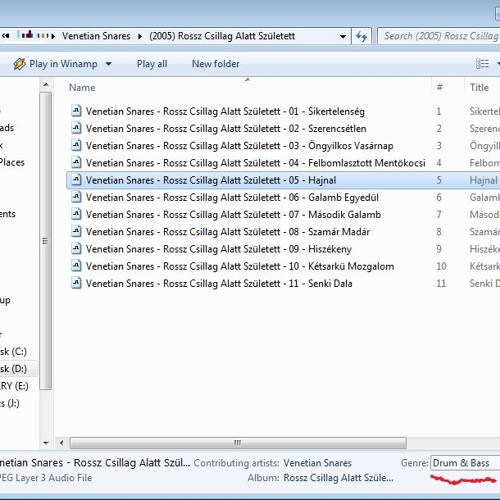Select file 04 - Felbomlasztott Mentökocsi
This screenshot has height=500, width=500.
pos(256,163)
